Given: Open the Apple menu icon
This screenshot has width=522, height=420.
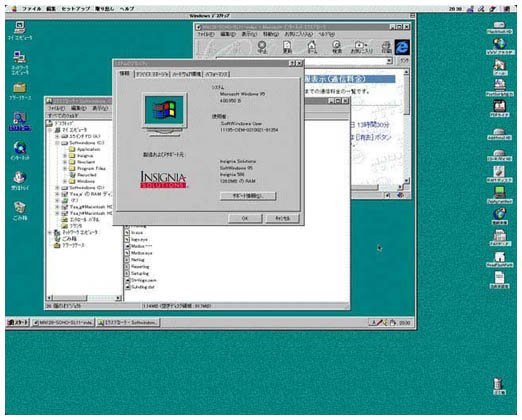Looking at the screenshot, I should 14,9.
